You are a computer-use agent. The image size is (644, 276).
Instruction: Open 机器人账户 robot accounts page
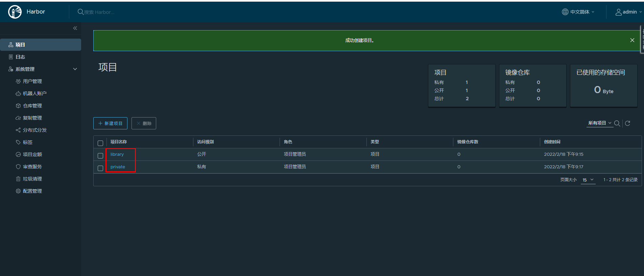(34, 93)
